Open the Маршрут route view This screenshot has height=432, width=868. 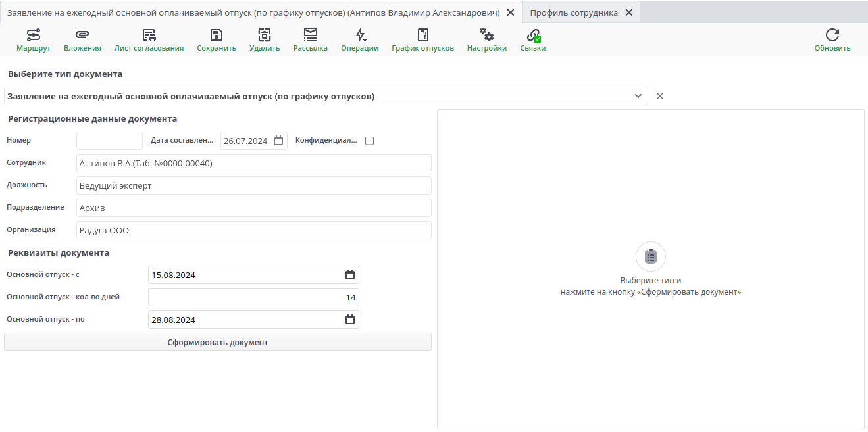pyautogui.click(x=33, y=40)
